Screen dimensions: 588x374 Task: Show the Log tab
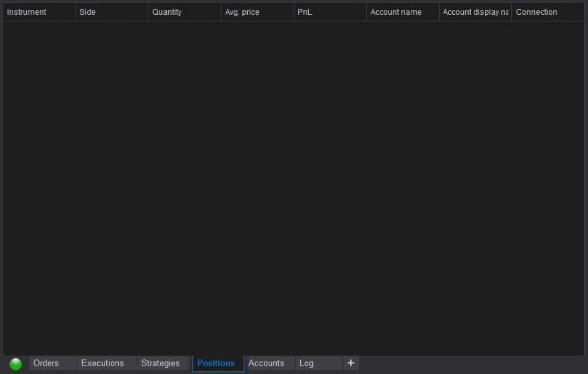click(x=319, y=363)
